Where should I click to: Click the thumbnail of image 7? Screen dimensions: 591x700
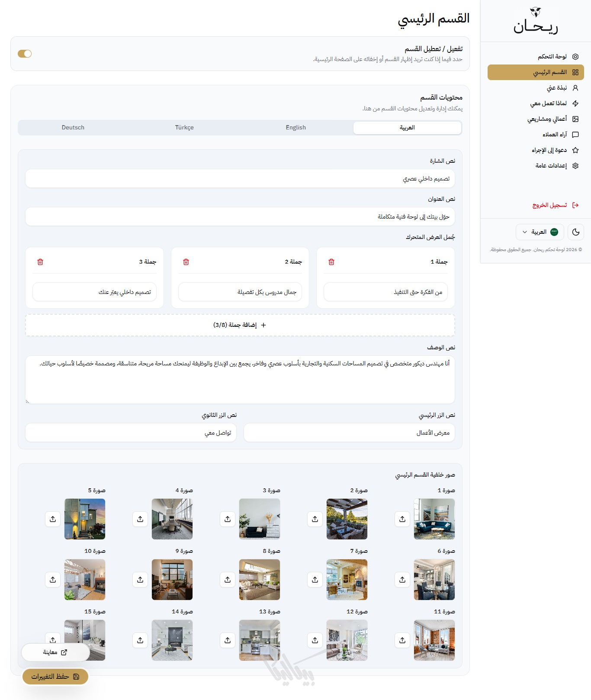pos(347,580)
